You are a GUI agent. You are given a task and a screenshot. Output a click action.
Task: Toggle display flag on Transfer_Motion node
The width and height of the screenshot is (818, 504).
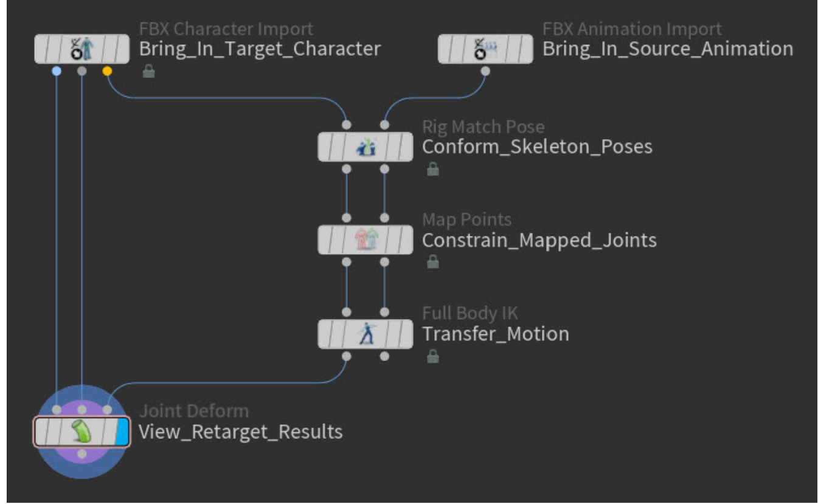coord(405,334)
